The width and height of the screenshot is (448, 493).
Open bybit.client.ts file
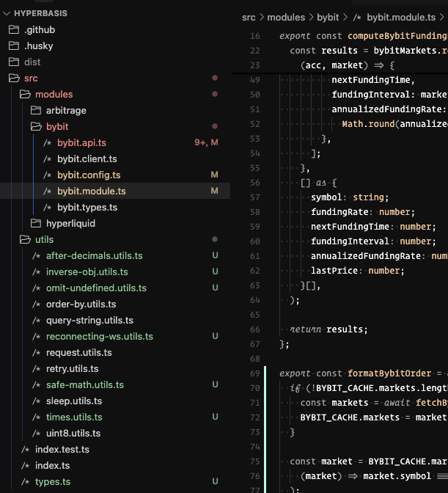pos(87,158)
